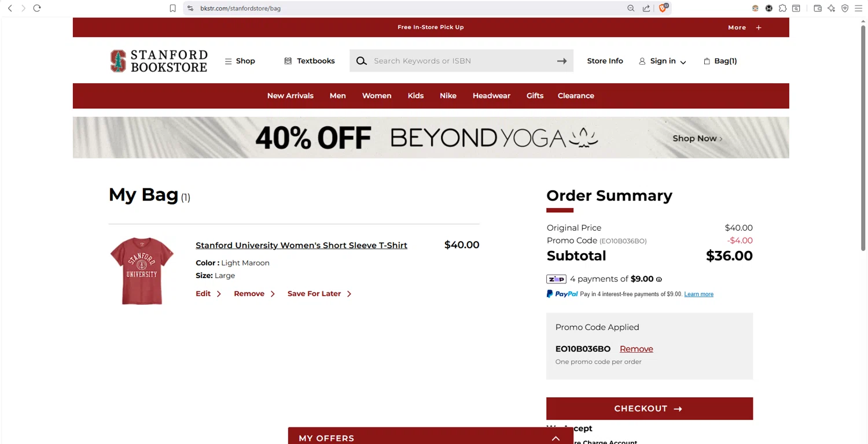868x444 pixels.
Task: Click the browser forward arrow
Action: [x=23, y=8]
